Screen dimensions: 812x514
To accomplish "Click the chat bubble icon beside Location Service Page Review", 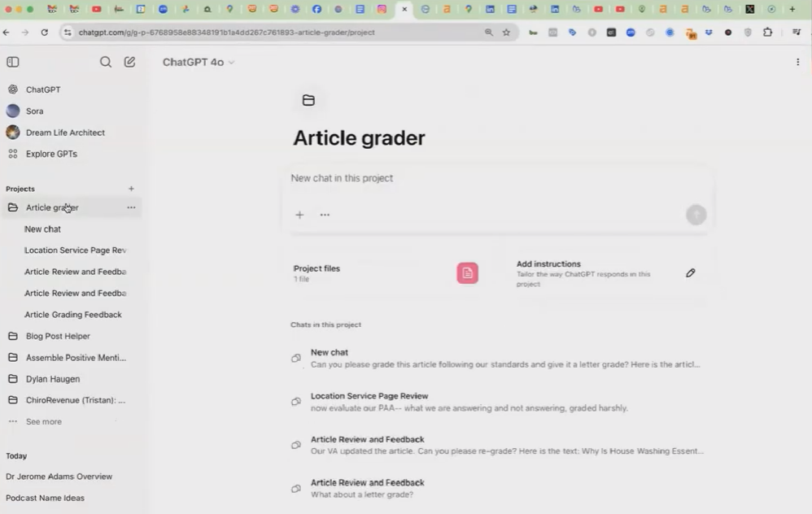I will tap(295, 402).
